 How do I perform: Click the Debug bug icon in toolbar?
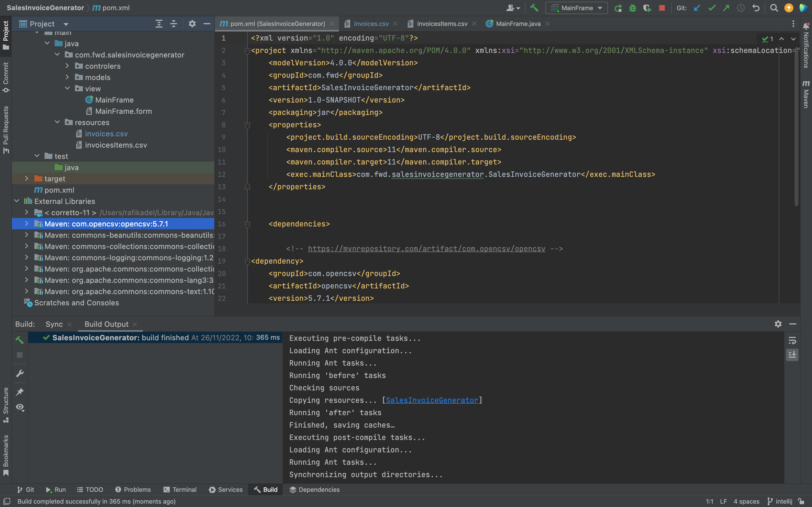tap(632, 8)
